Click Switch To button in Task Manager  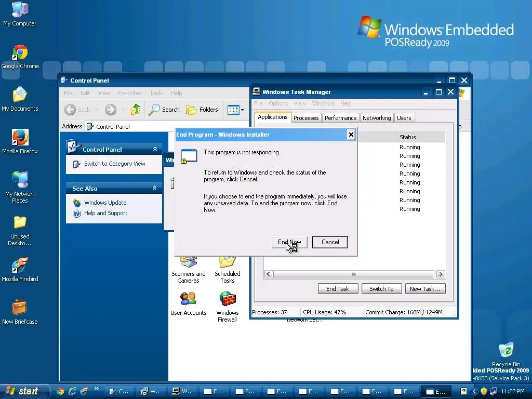[381, 289]
